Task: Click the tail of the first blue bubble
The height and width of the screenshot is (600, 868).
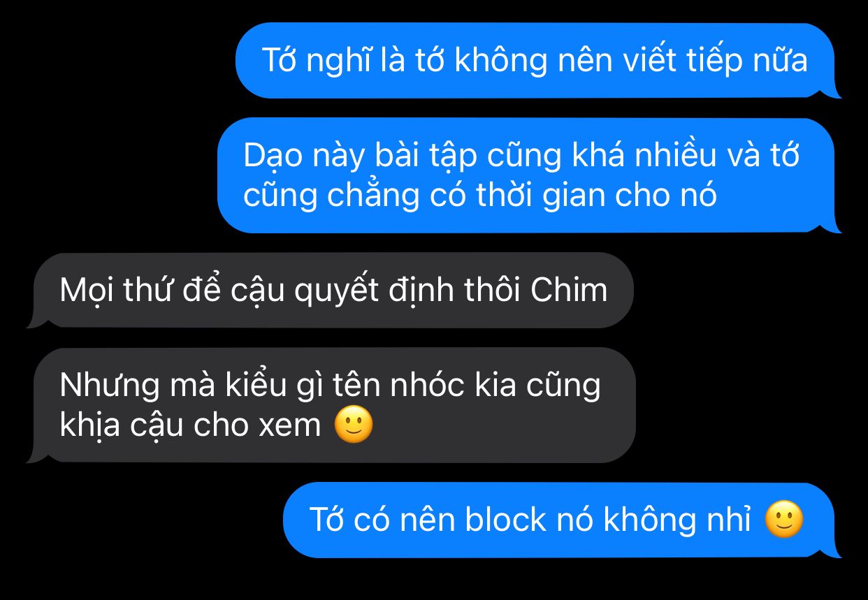Action: [x=833, y=91]
